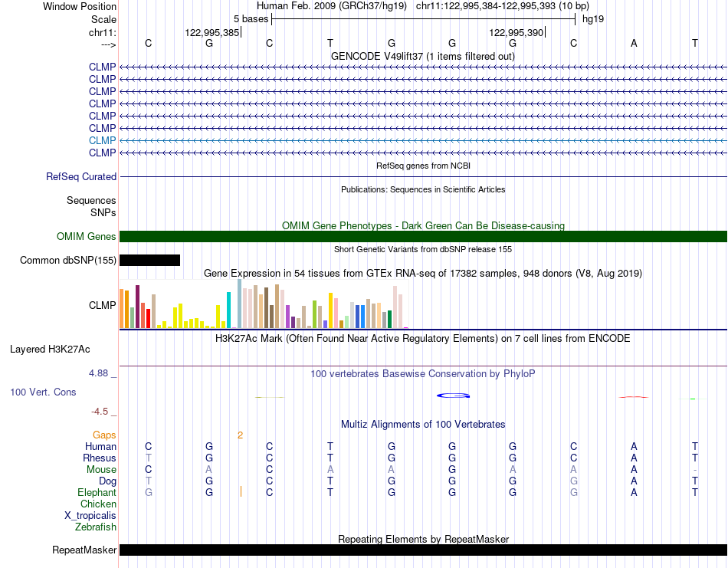Image resolution: width=728 pixels, height=568 pixels.
Task: Click the black RepeatMasker repeat bar
Action: [x=423, y=550]
